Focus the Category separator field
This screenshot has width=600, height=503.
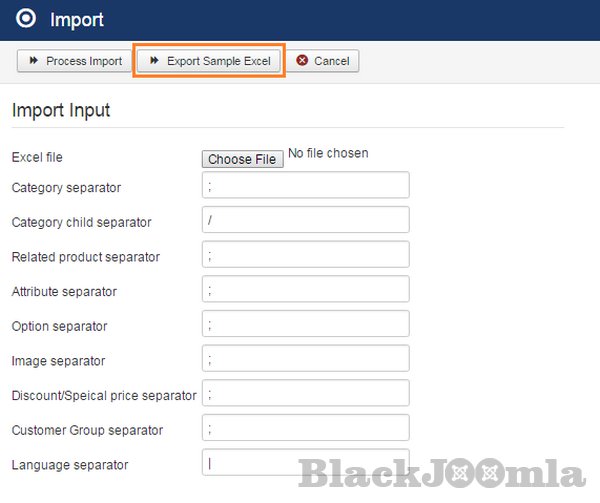click(x=305, y=185)
